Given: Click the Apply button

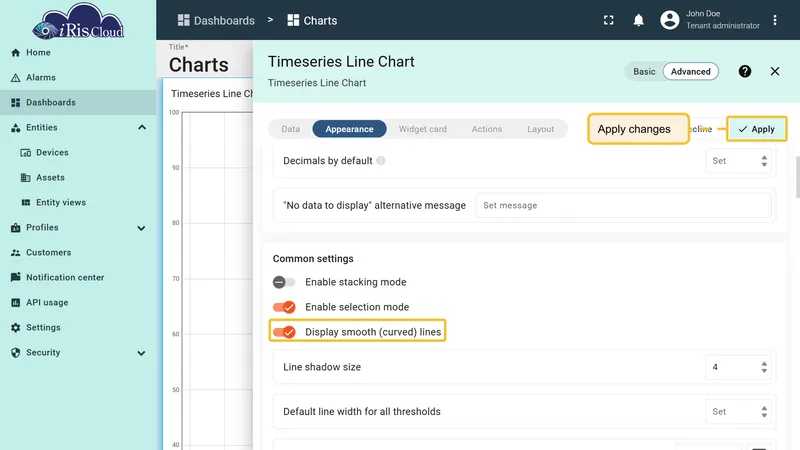Looking at the screenshot, I should (x=757, y=129).
